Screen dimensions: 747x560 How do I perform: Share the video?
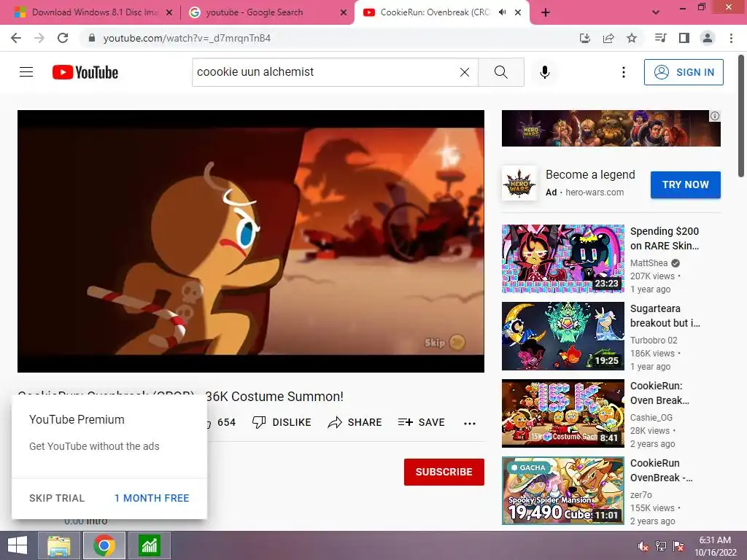(355, 422)
